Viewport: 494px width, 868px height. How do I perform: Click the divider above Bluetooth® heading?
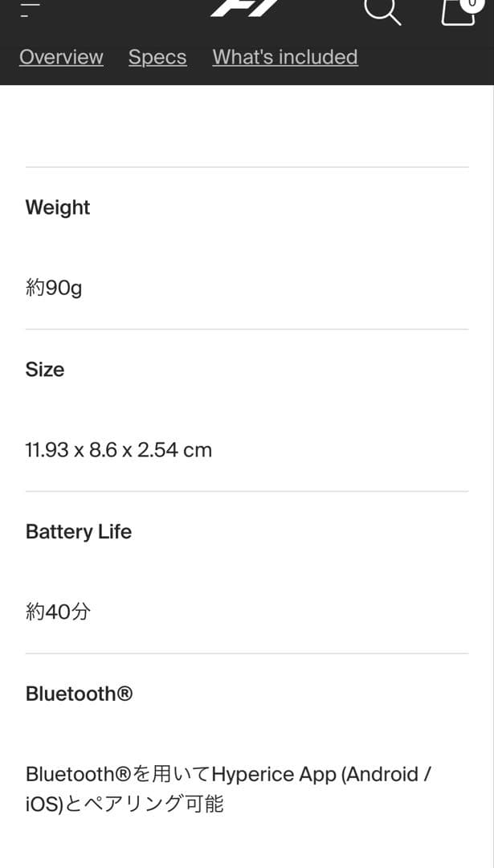tap(247, 653)
